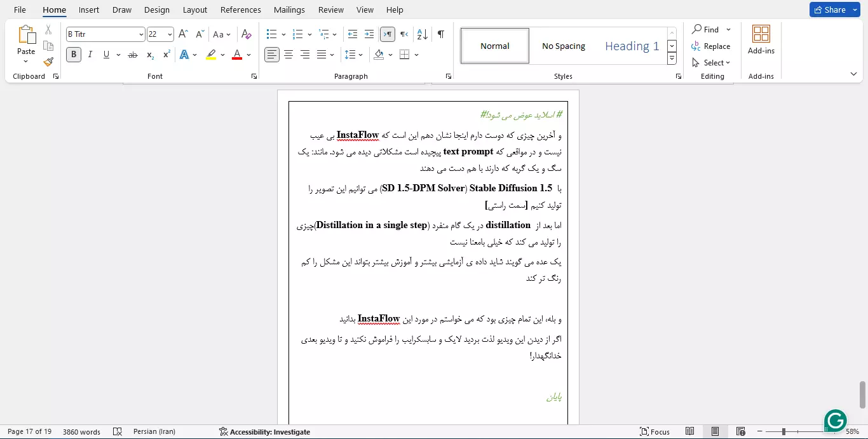Screen dimensions: 868x439
Task: Check proofing errors in the status bar
Action: coord(117,432)
